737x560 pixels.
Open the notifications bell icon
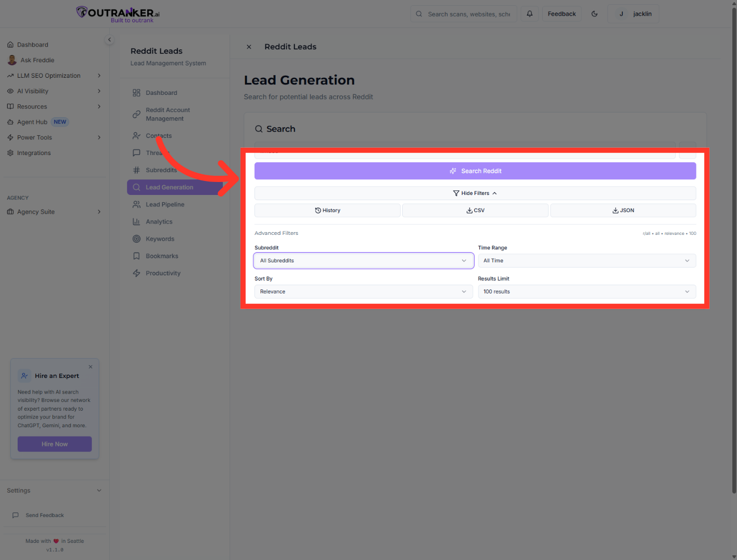(x=529, y=13)
